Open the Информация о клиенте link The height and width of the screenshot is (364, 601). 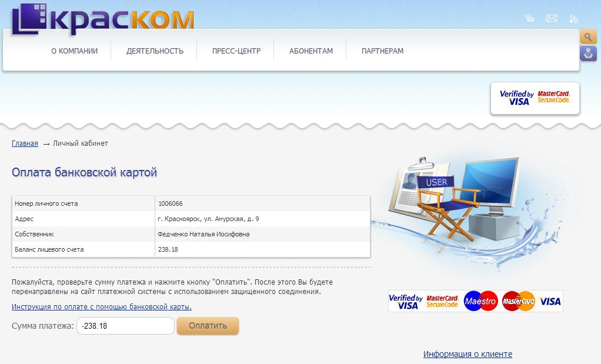(468, 354)
